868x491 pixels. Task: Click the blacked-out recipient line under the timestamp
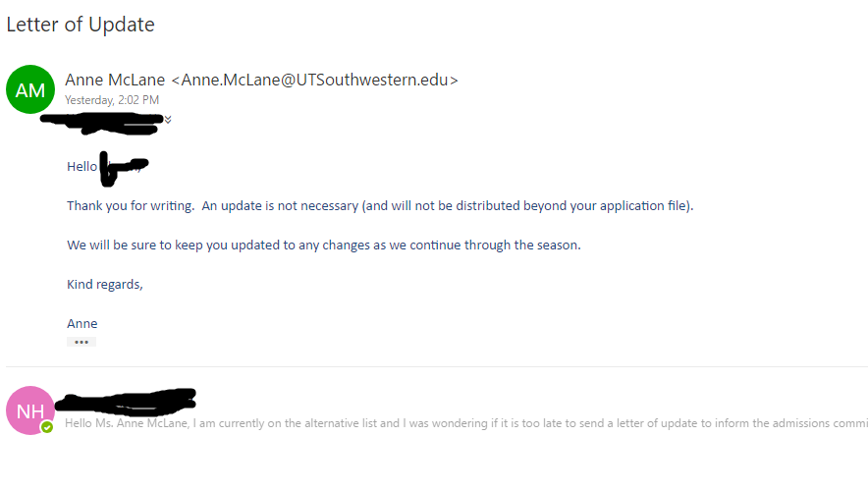pyautogui.click(x=102, y=123)
